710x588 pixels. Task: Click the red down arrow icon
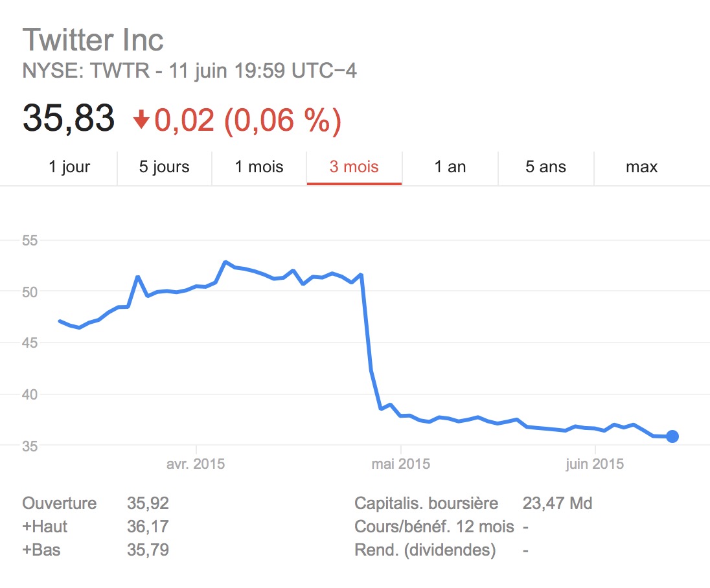click(141, 120)
